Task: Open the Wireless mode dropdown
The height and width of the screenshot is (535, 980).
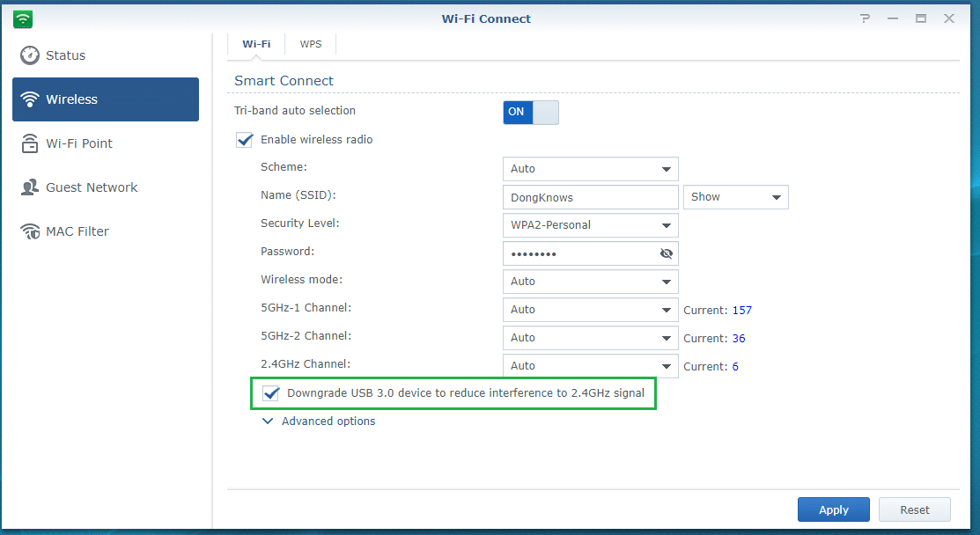Action: [x=590, y=282]
